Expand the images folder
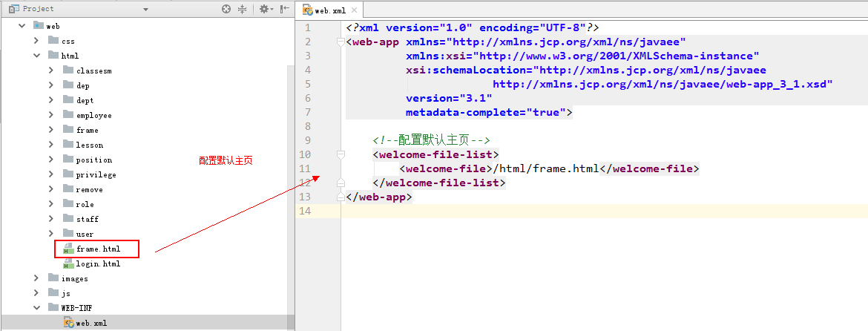This screenshot has width=868, height=331. click(36, 278)
